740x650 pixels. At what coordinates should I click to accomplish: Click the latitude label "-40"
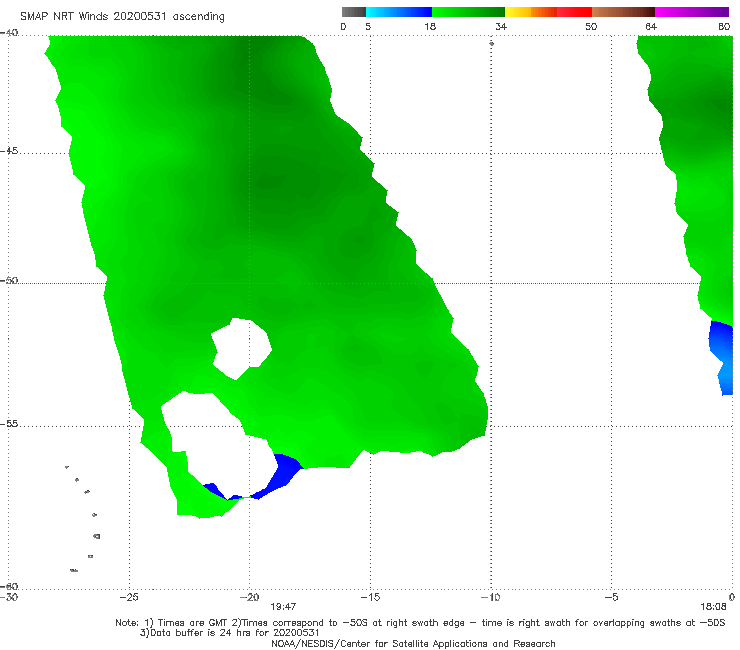tap(9, 33)
